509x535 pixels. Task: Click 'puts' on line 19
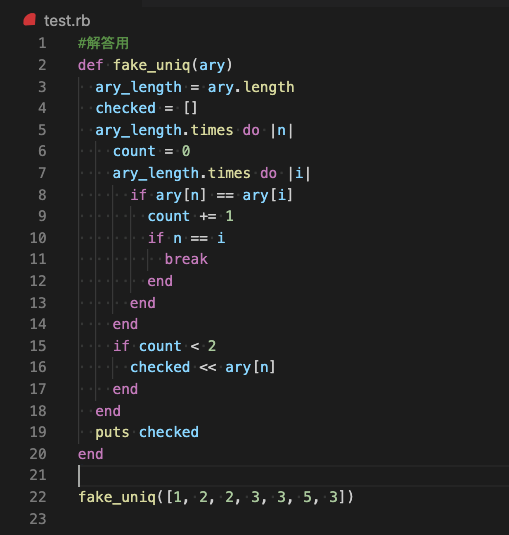point(112,432)
